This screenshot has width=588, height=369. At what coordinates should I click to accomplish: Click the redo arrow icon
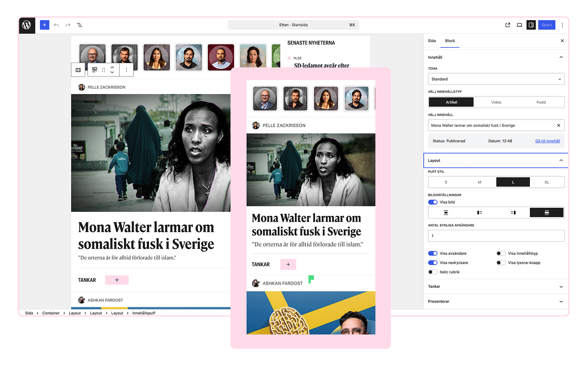click(68, 25)
